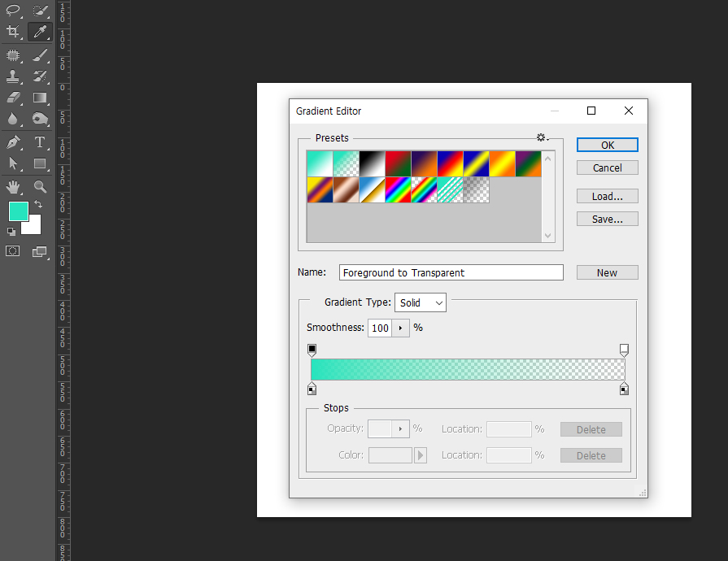This screenshot has width=728, height=561.
Task: Select the Horizontal Type tool
Action: (x=39, y=142)
